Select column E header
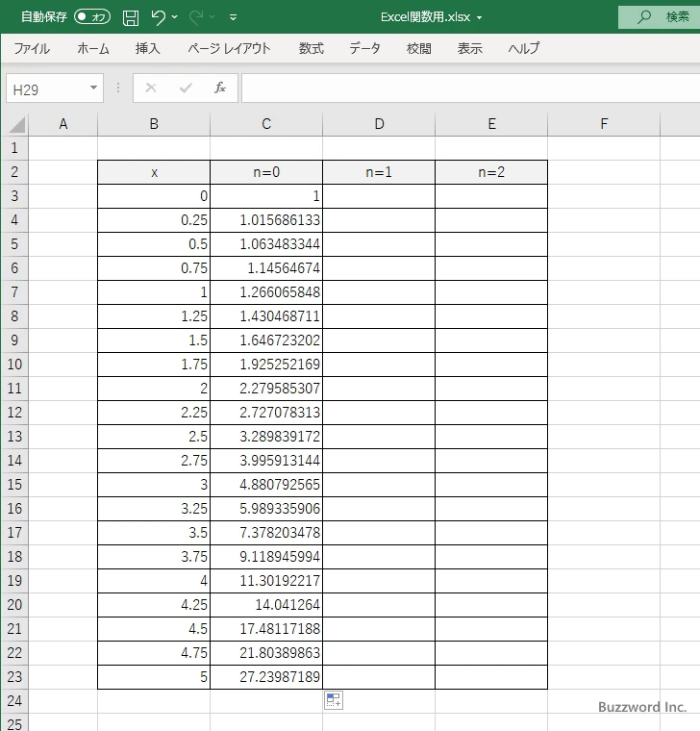Viewport: 700px width, 731px height. [x=491, y=124]
